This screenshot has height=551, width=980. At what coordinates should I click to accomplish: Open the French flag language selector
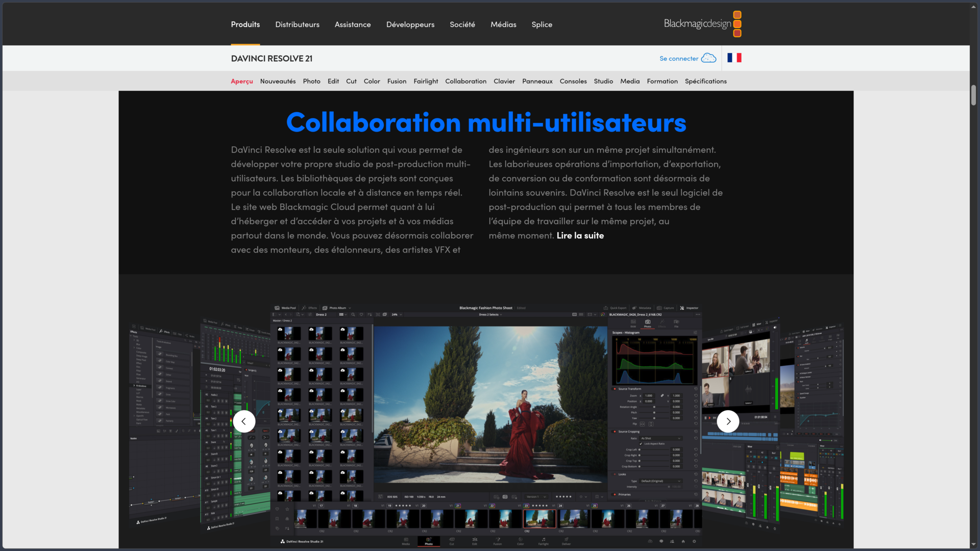[734, 58]
